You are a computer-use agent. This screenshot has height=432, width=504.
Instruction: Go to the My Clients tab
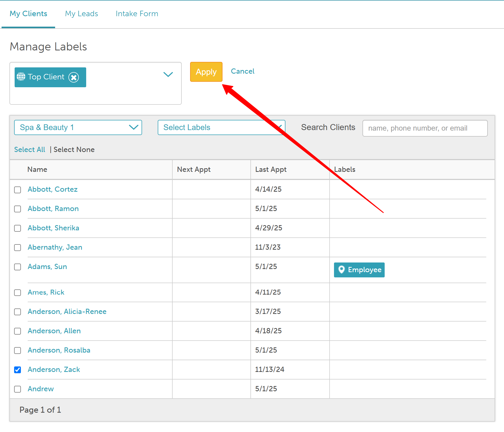pos(28,14)
